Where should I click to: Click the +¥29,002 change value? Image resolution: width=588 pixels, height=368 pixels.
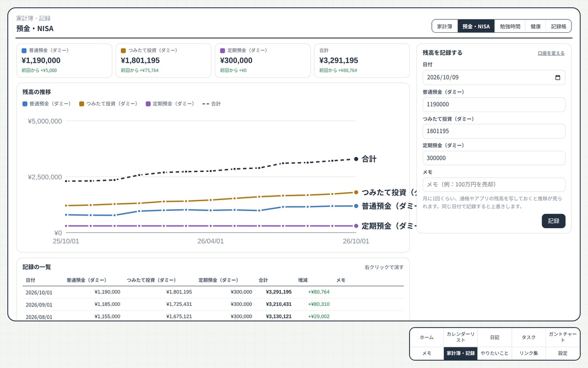coord(319,317)
